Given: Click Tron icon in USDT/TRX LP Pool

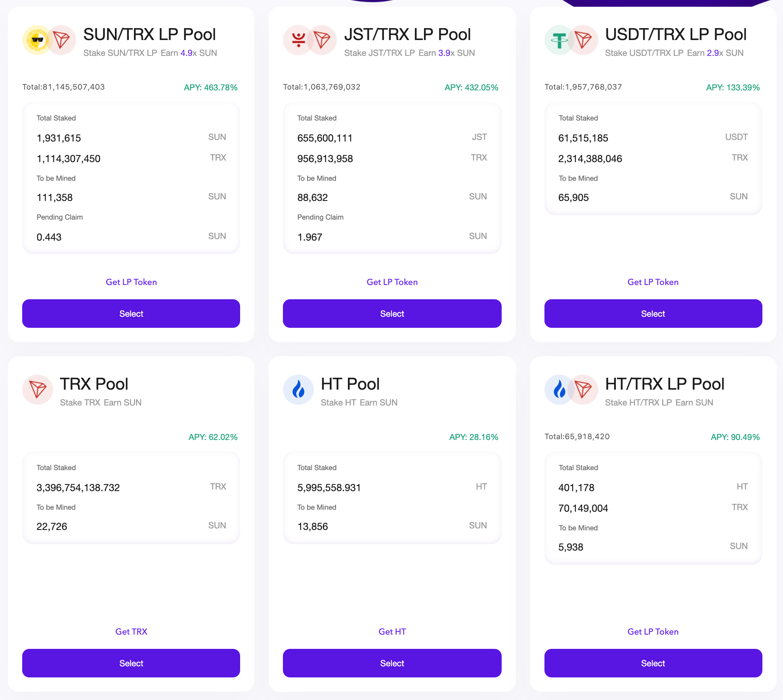Looking at the screenshot, I should click(x=584, y=40).
